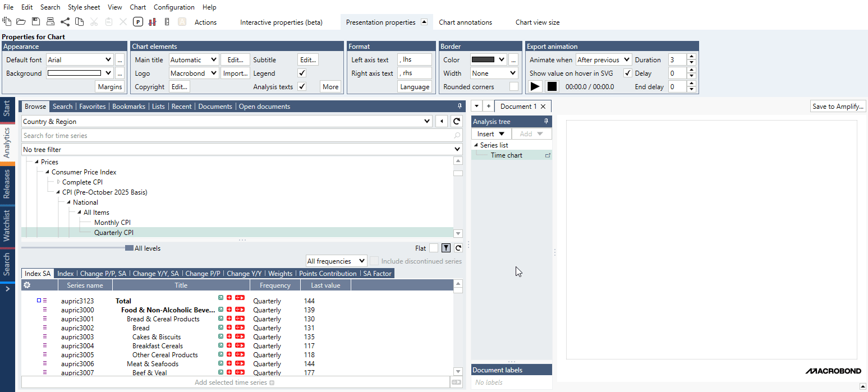The height and width of the screenshot is (392, 868).
Task: Open the Style sheet menu
Action: point(84,7)
